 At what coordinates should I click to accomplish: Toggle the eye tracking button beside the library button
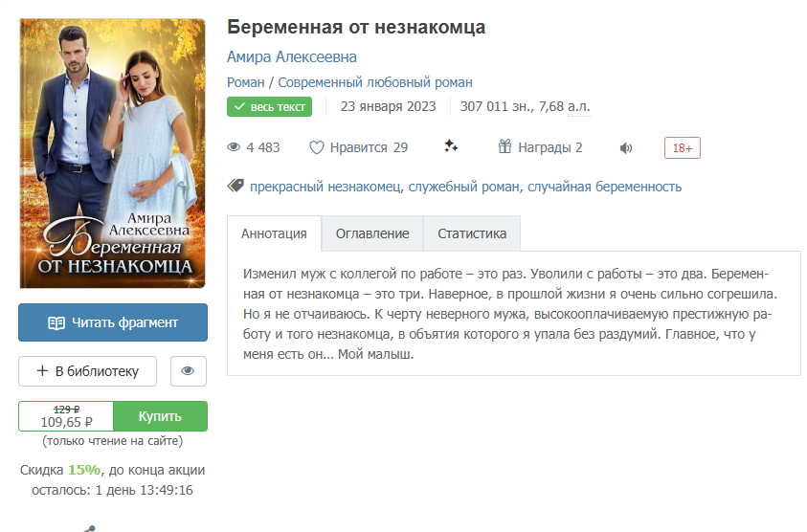(x=189, y=371)
